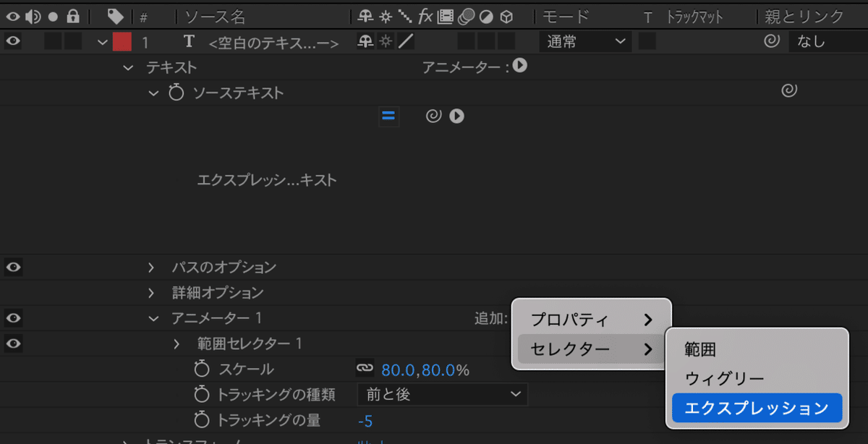
Task: Click the expression pick whip spiral icon
Action: pyautogui.click(x=433, y=116)
